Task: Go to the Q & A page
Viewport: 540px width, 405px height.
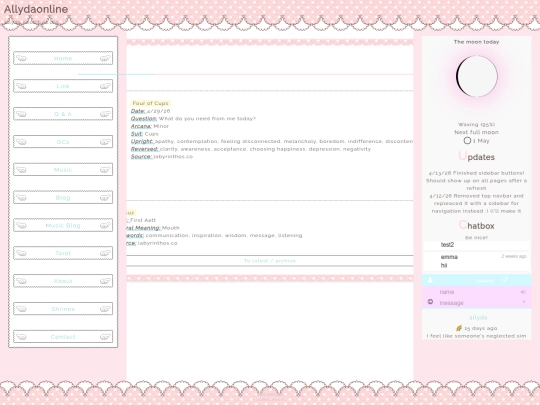Action: (63, 114)
